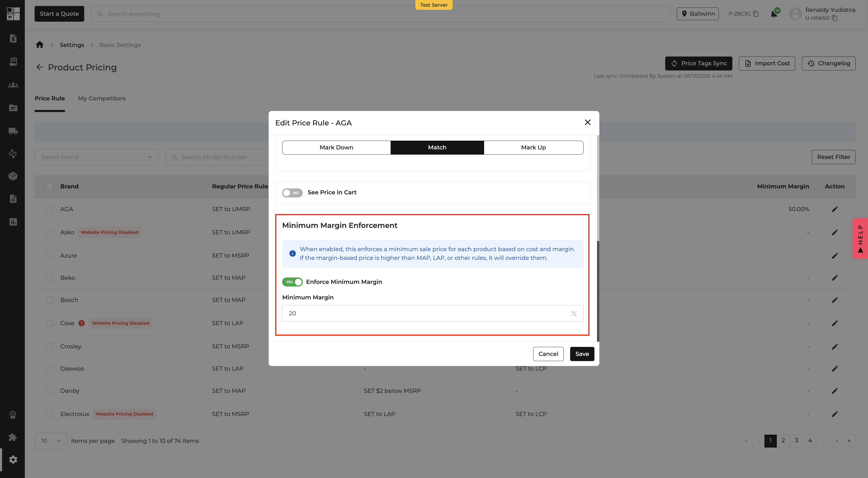Click the user avatar icon
The height and width of the screenshot is (478, 868).
(796, 14)
